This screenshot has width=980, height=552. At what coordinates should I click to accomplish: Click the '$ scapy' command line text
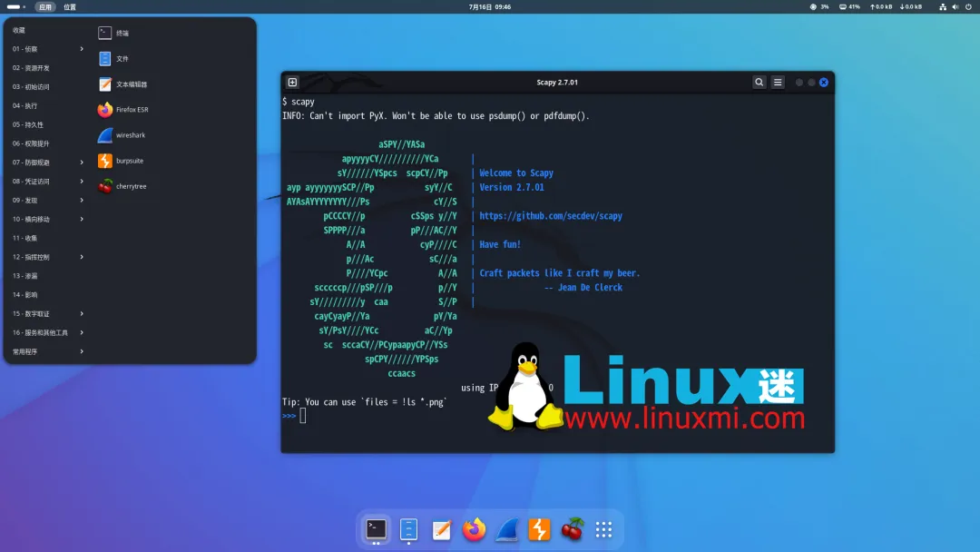(299, 102)
